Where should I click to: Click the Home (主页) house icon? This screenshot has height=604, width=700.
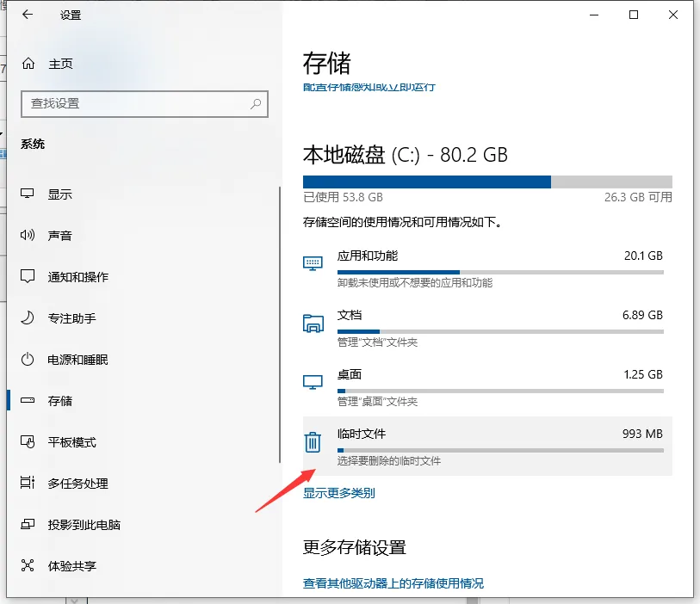(28, 64)
